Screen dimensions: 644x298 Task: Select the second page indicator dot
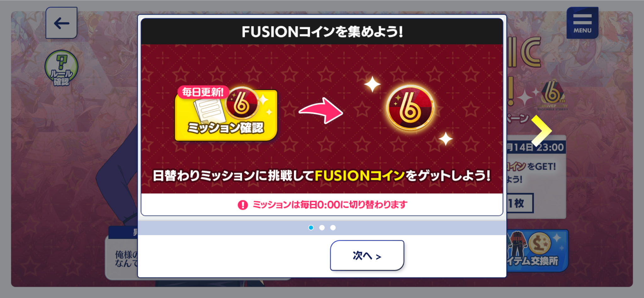pos(322,228)
